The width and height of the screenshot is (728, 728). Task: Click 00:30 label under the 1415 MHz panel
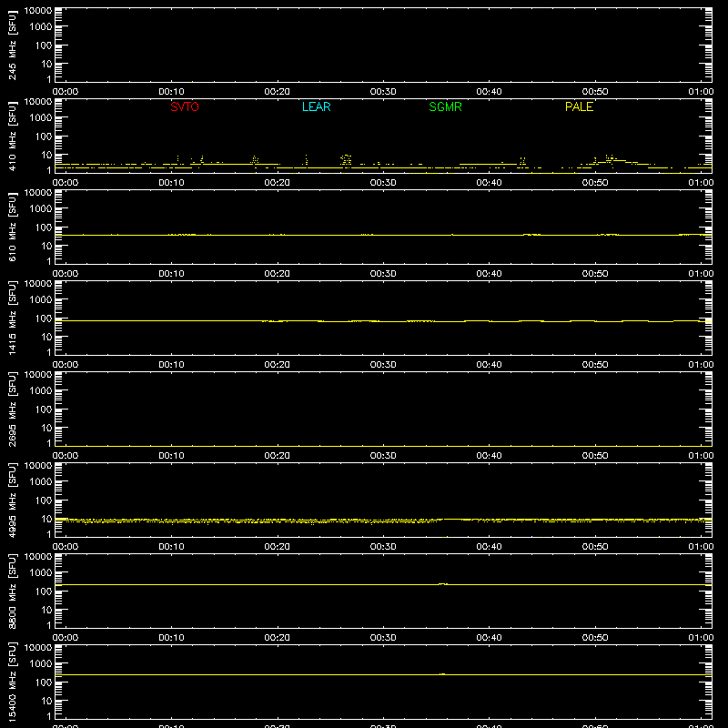tap(383, 365)
